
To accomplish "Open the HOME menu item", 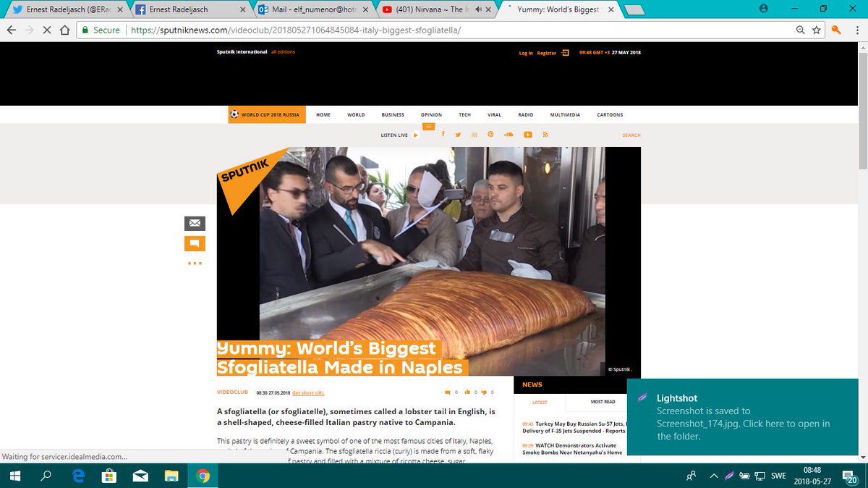I will click(323, 114).
